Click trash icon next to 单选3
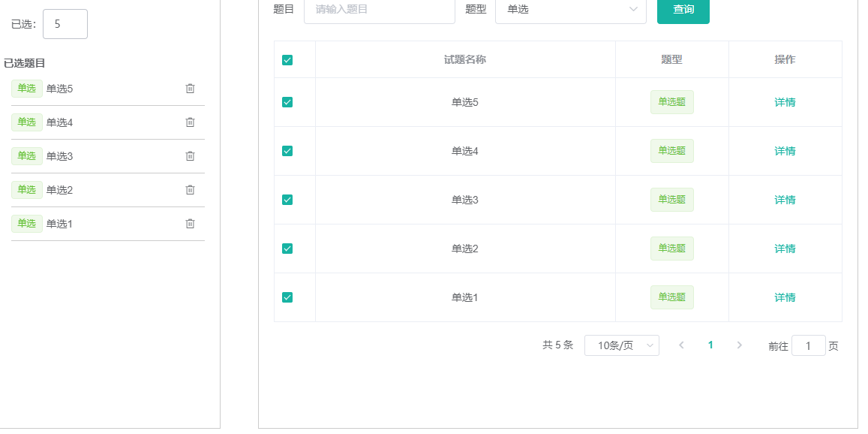 click(x=190, y=156)
